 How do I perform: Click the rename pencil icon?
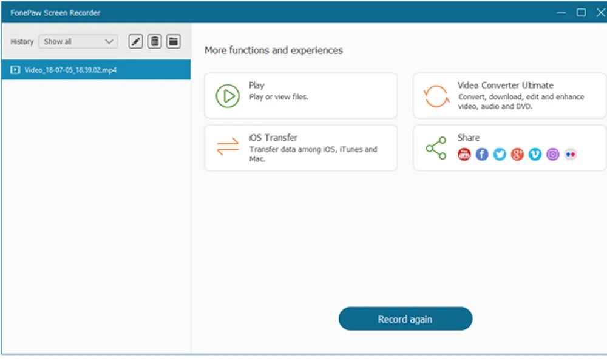coord(135,41)
